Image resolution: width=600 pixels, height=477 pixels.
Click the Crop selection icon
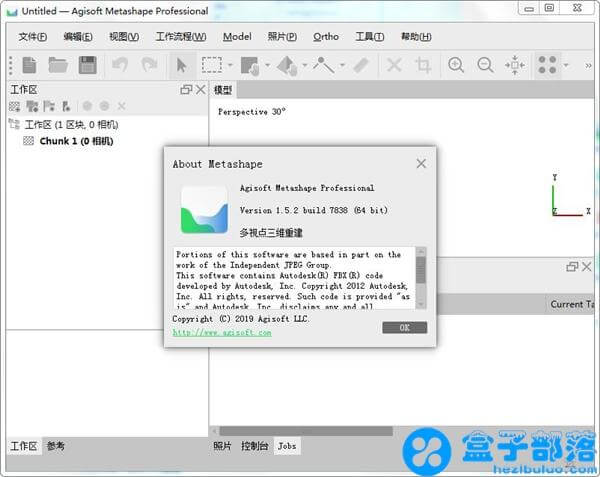(x=423, y=65)
